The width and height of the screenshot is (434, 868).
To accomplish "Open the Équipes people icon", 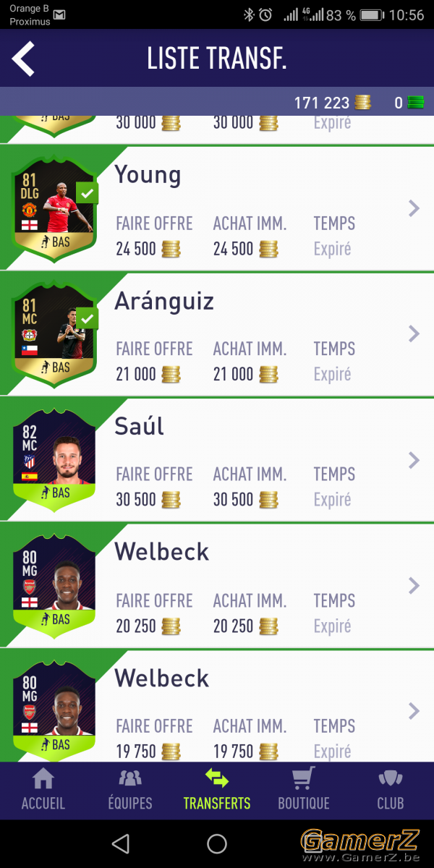I will pyautogui.click(x=130, y=778).
